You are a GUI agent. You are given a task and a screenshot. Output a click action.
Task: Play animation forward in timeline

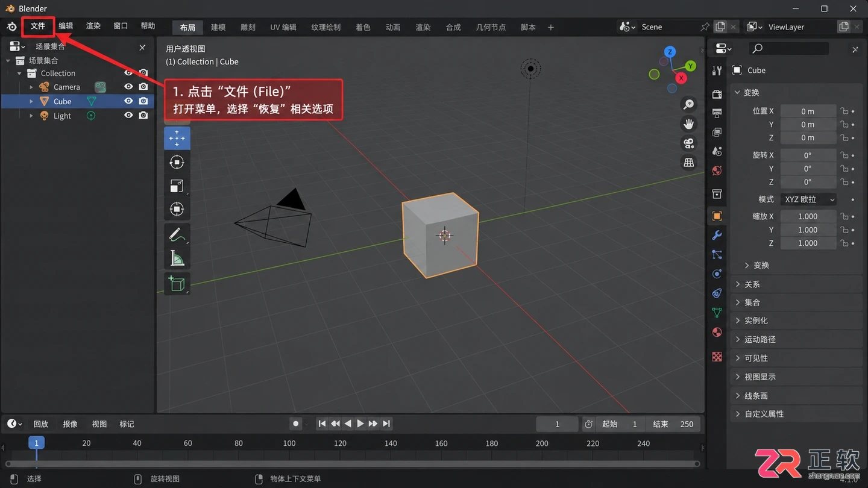(x=360, y=424)
